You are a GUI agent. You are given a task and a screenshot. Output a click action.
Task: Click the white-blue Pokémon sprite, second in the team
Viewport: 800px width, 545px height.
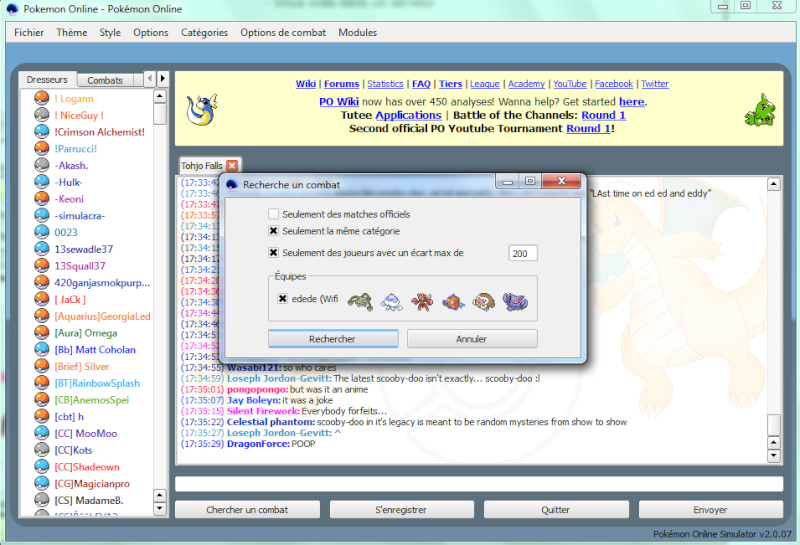[391, 302]
